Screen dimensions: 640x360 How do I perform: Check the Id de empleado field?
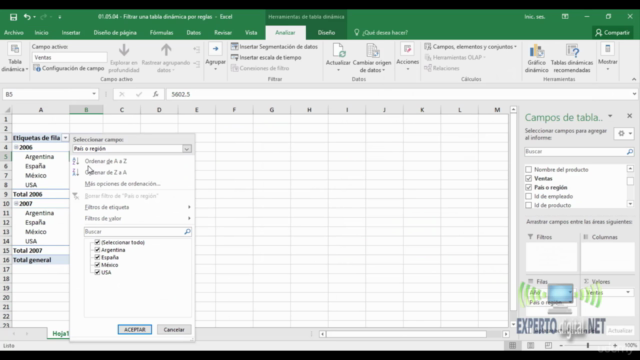pyautogui.click(x=529, y=196)
